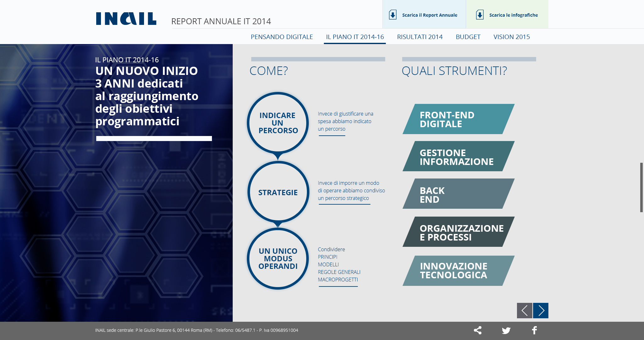Open the Facebook icon in the footer
Viewport: 644px width, 340px height.
[534, 330]
